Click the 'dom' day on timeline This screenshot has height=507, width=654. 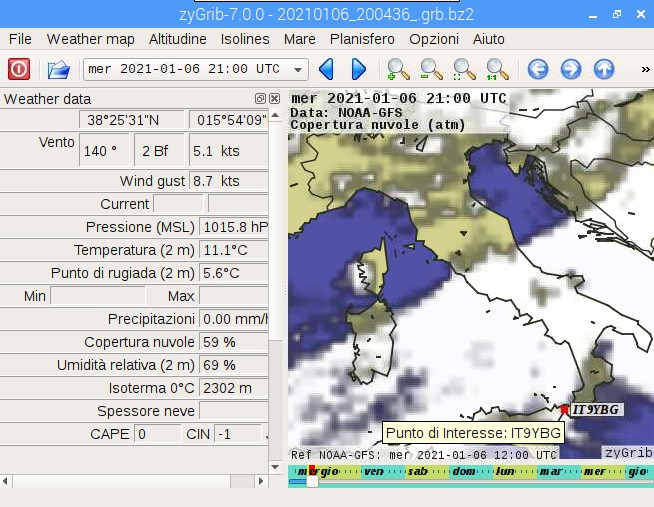click(464, 472)
